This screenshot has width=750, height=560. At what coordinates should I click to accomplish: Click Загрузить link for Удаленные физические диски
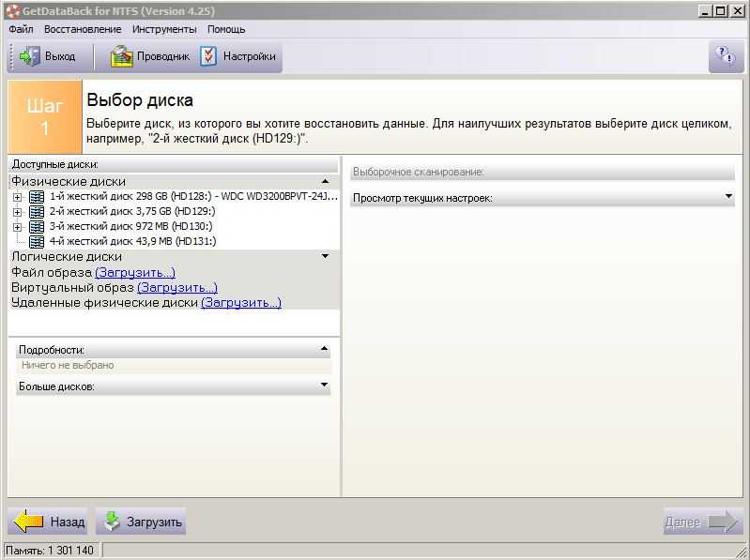[241, 303]
